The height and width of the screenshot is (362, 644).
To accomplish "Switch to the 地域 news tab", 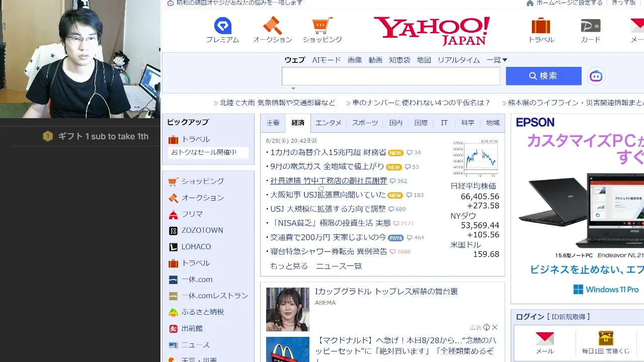I will click(x=493, y=123).
